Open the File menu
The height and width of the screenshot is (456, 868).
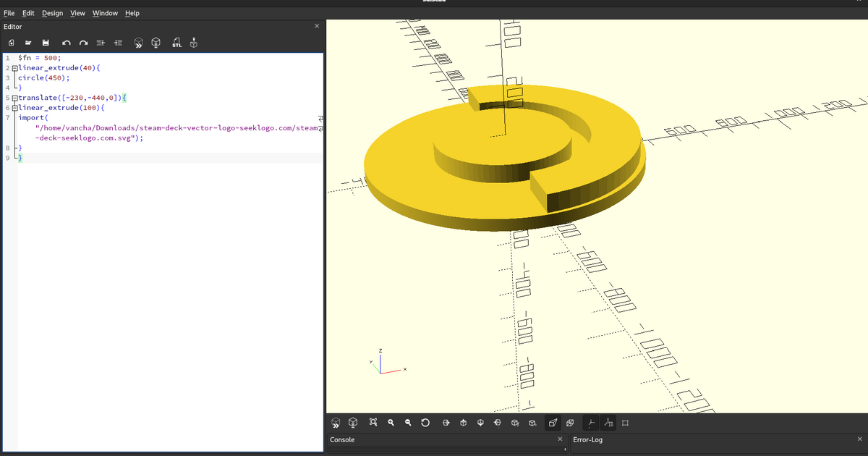coord(9,13)
